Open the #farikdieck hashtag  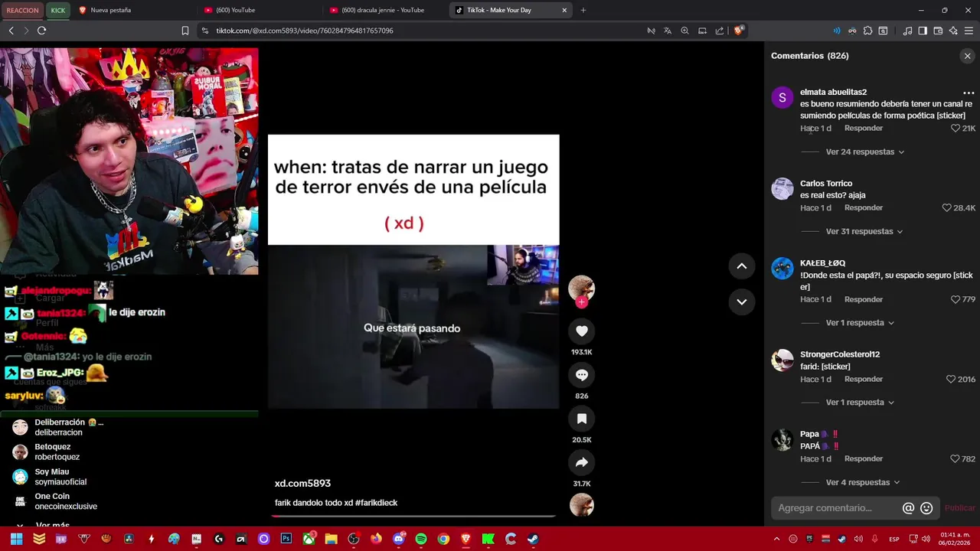point(377,503)
